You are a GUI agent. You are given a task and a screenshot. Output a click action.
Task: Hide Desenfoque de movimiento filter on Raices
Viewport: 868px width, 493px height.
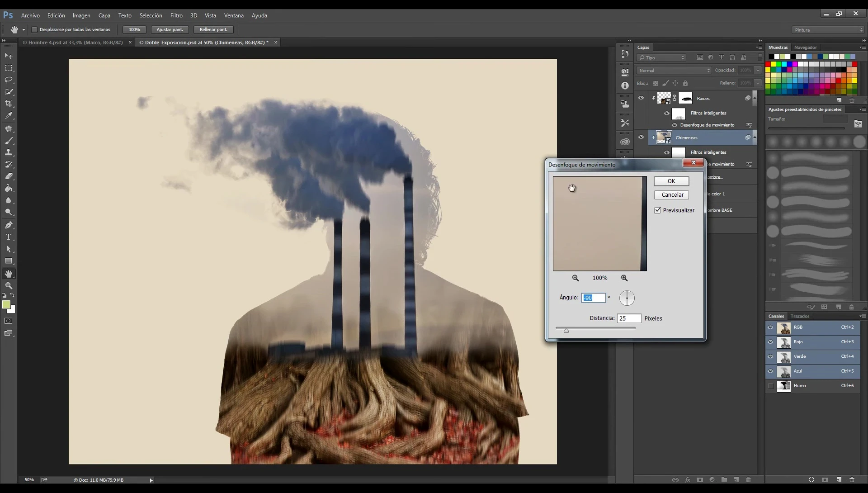675,125
